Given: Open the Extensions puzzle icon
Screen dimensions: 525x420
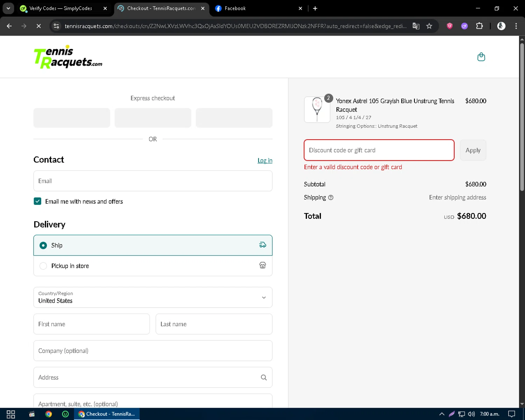Looking at the screenshot, I should [479, 26].
